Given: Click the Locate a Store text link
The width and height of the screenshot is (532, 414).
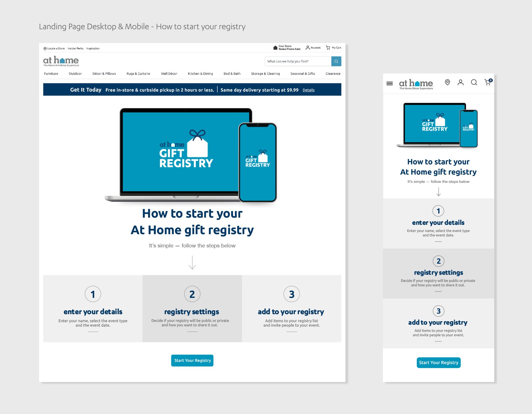Looking at the screenshot, I should coord(56,49).
